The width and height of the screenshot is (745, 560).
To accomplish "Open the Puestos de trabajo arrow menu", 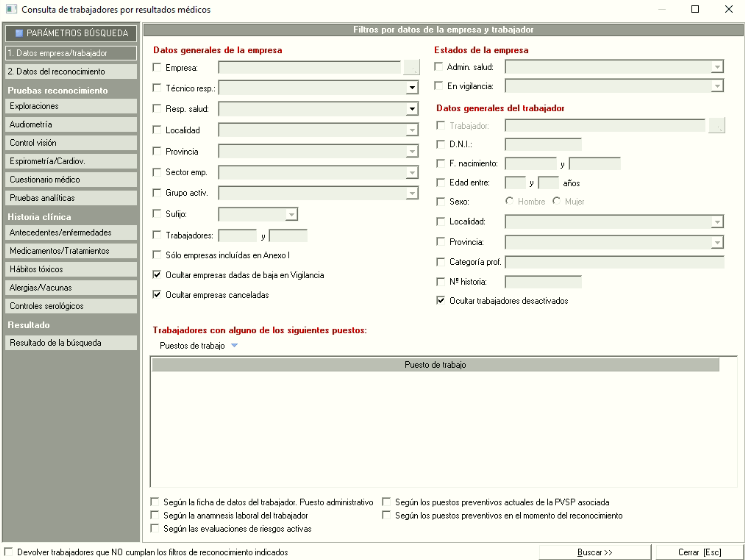I will (x=234, y=346).
